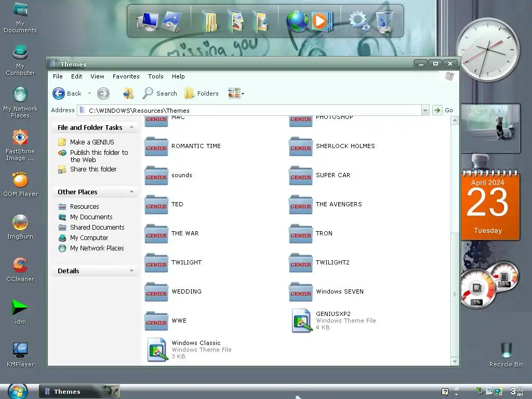The width and height of the screenshot is (532, 399).
Task: Go to Resources in Other Places
Action: (85, 207)
